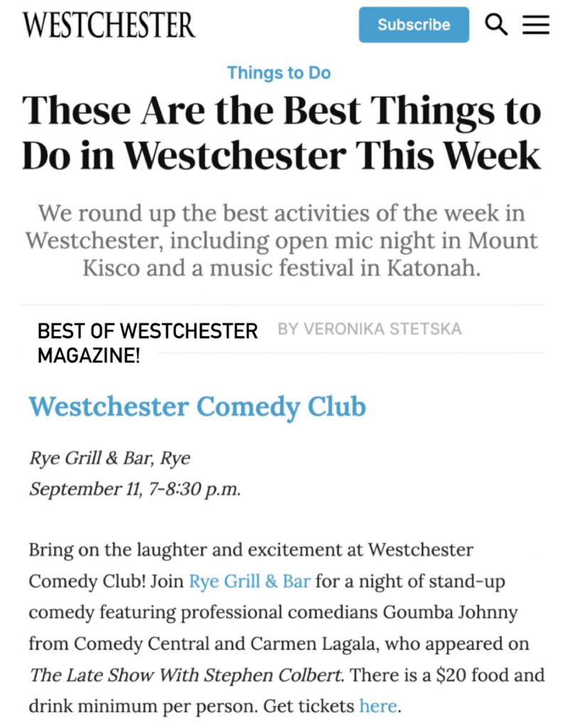This screenshot has width=567, height=728.
Task: Click the 'here' tickets link
Action: pyautogui.click(x=377, y=706)
